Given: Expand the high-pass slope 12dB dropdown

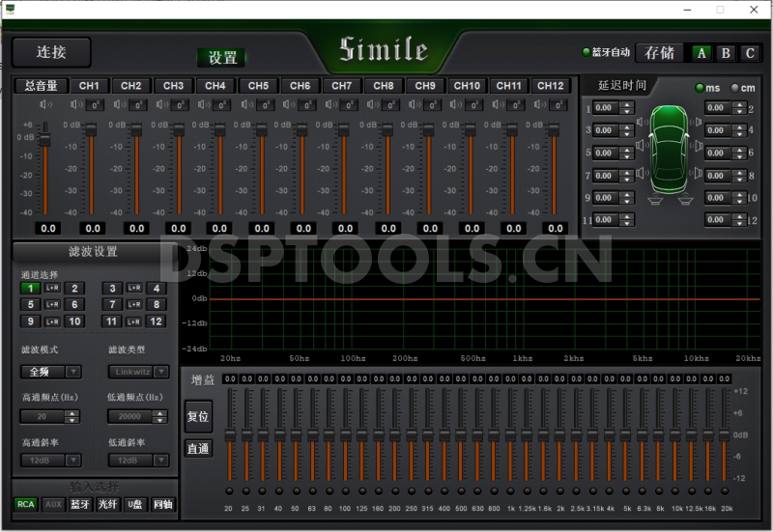Looking at the screenshot, I should pyautogui.click(x=72, y=461).
